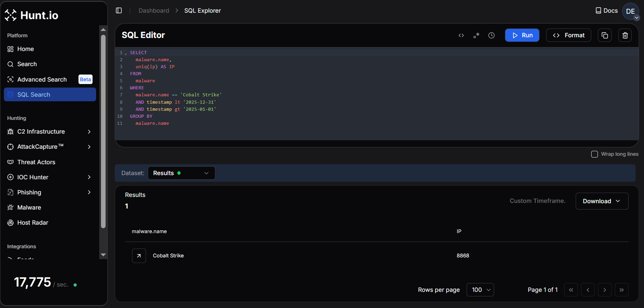Click the Threat Actors mask icon
Screen dimensions: 644x308
[11, 162]
